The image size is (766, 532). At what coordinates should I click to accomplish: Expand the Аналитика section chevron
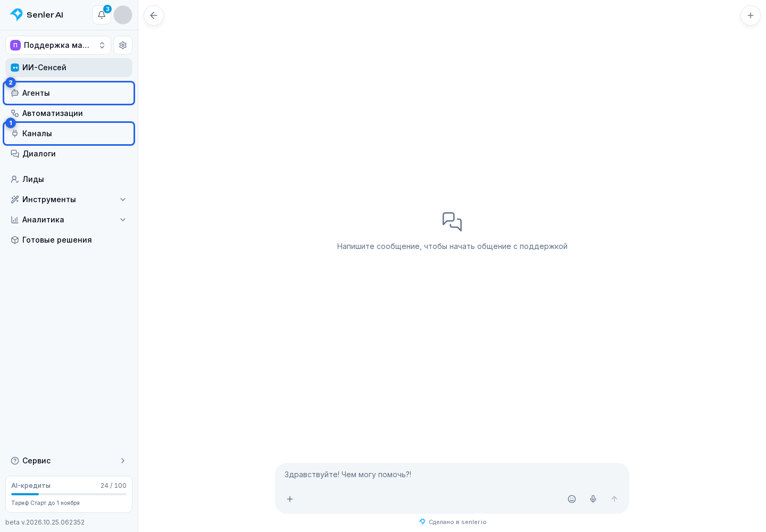tap(123, 220)
